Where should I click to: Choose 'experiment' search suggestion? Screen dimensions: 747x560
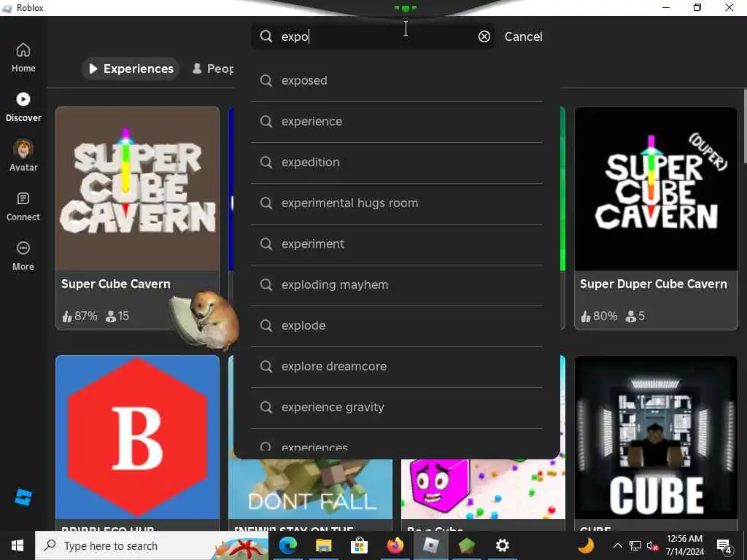(397, 244)
